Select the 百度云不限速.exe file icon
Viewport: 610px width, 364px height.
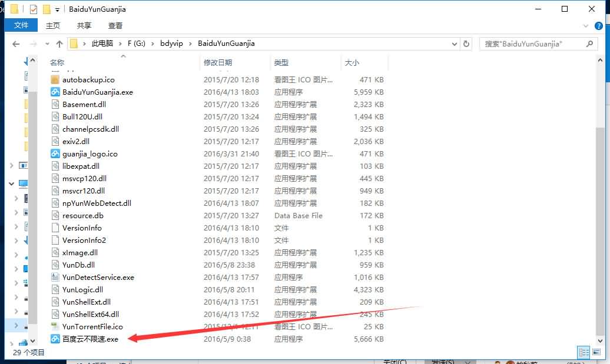point(55,339)
